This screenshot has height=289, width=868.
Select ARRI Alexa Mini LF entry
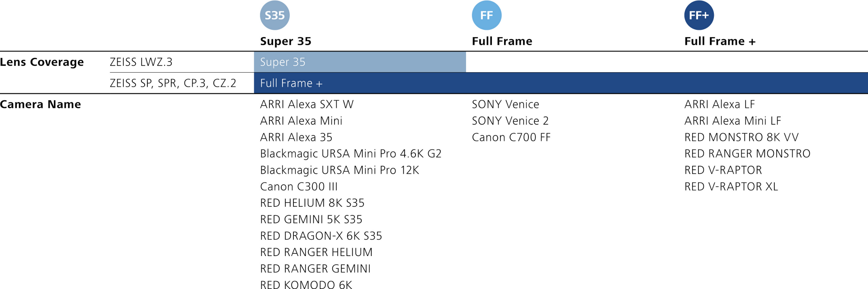(732, 121)
